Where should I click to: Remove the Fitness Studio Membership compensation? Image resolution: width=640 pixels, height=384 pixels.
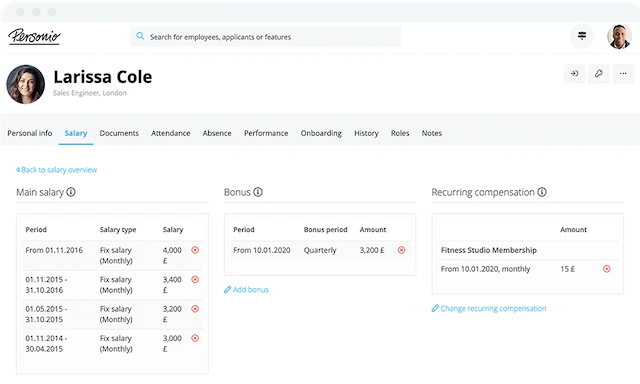click(607, 269)
